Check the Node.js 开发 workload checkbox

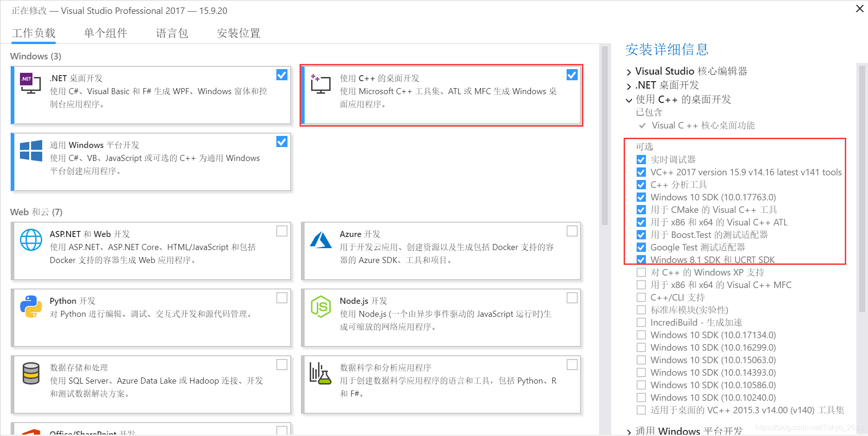(x=572, y=297)
